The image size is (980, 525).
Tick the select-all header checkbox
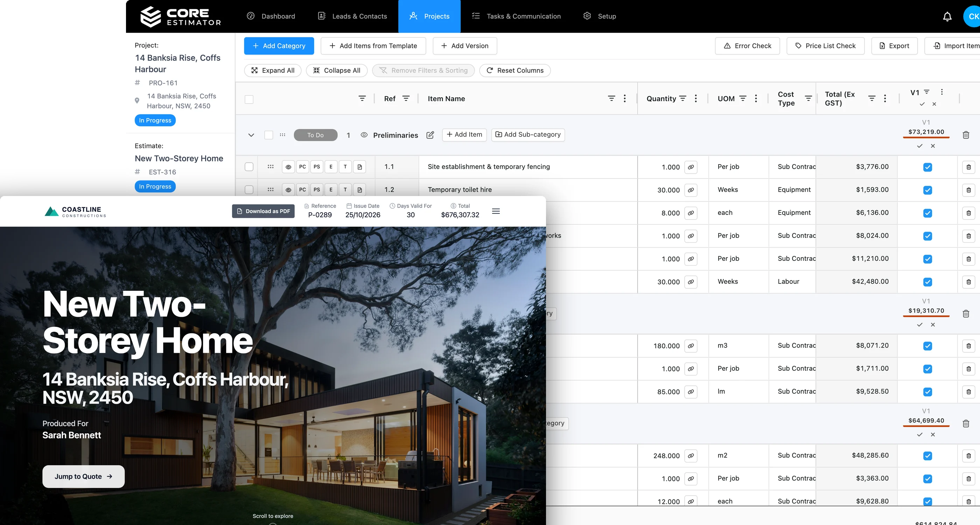[x=249, y=99]
